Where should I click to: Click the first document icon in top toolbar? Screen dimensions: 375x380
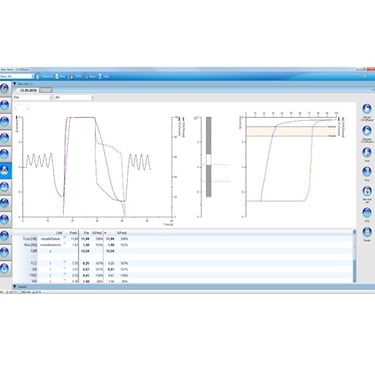pos(38,76)
